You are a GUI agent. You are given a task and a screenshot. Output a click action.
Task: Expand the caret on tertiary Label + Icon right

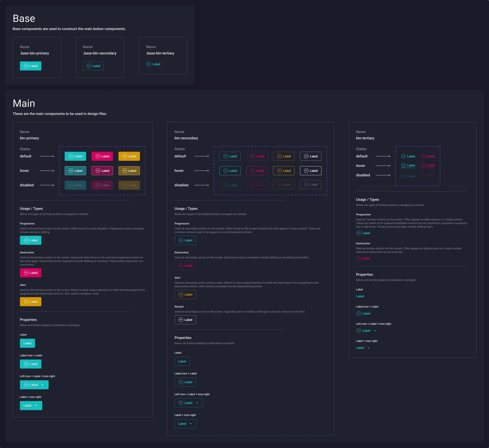(x=368, y=348)
